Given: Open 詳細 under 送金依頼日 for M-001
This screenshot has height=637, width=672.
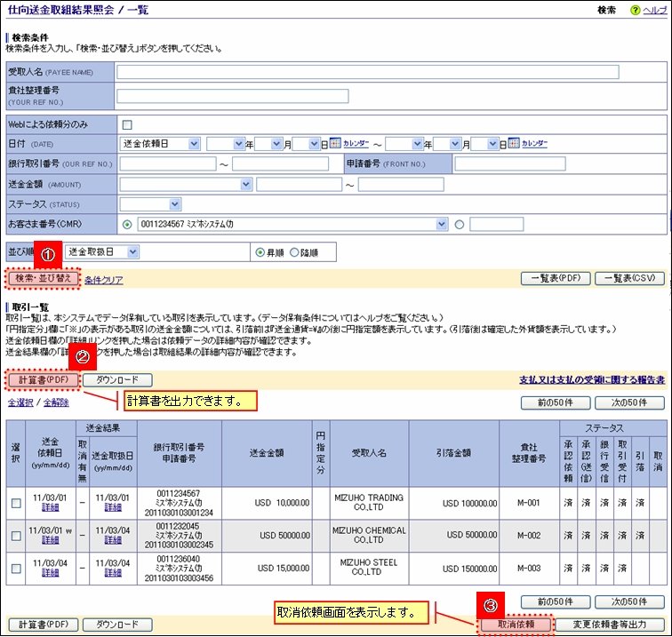Looking at the screenshot, I should click(50, 507).
